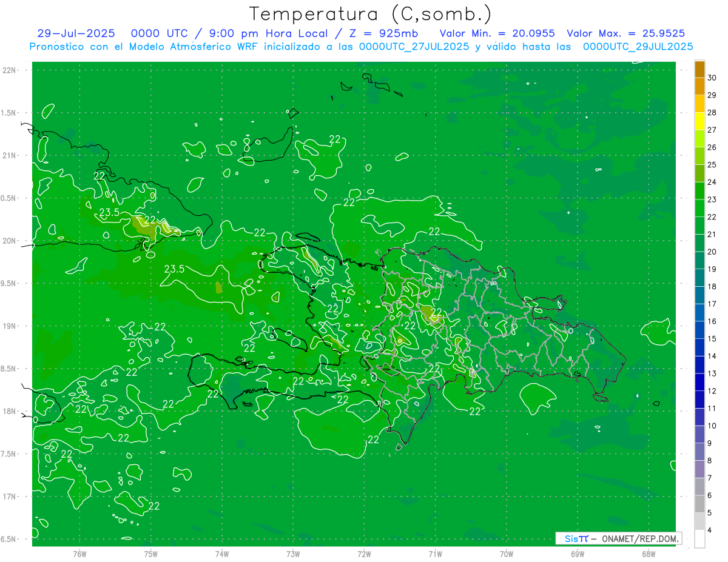
Task: Click the 22N latitude axis label
Action: [x=10, y=70]
